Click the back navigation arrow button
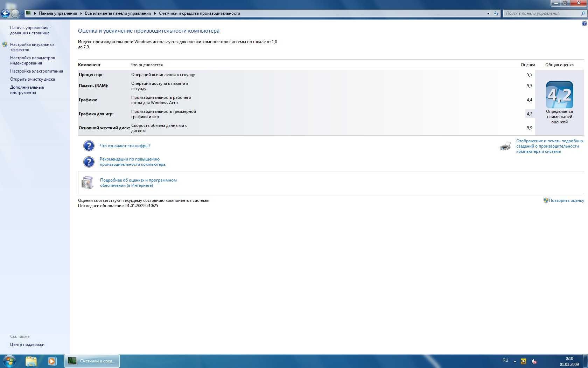This screenshot has width=588, height=368. [5, 13]
